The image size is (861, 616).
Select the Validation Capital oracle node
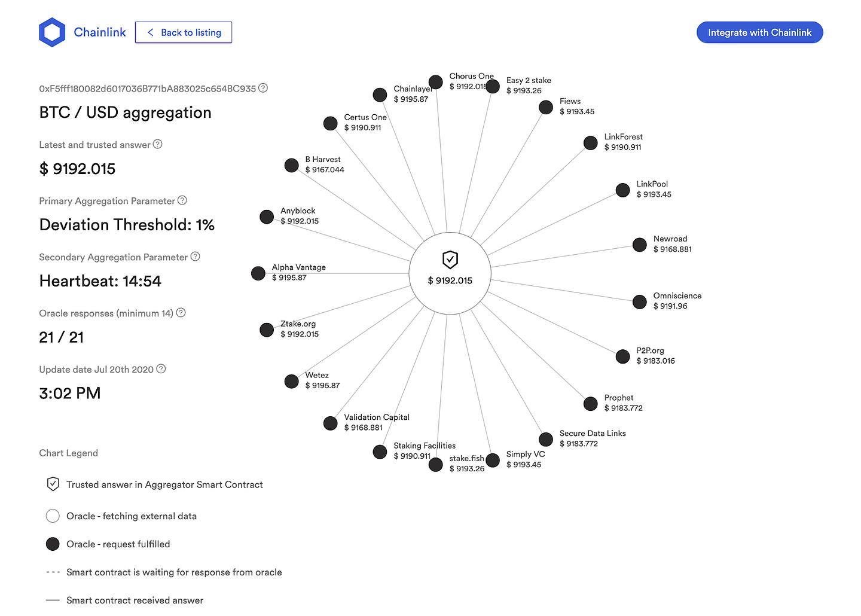coord(331,423)
